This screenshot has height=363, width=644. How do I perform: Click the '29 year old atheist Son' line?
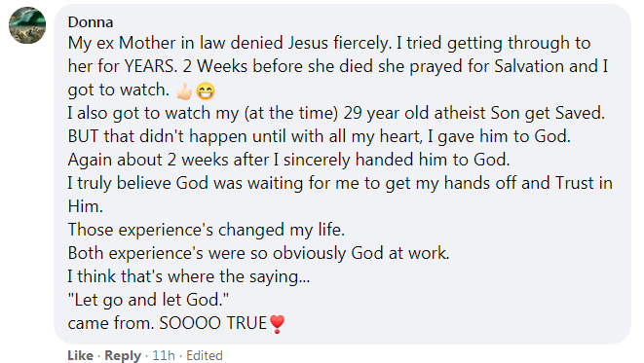tap(336, 113)
